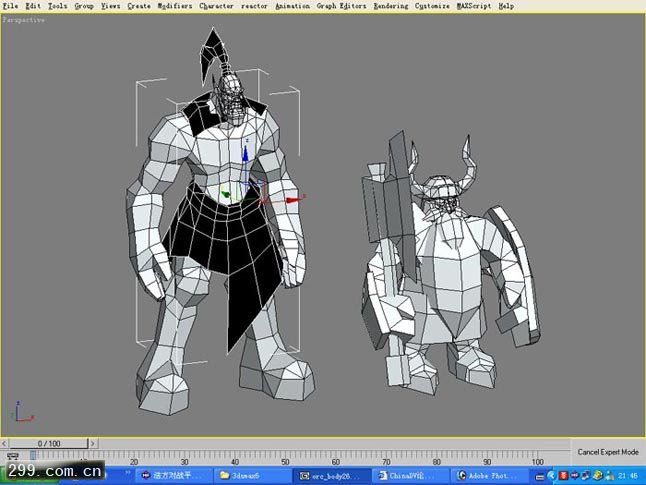Image resolution: width=646 pixels, height=485 pixels.
Task: Open the Customize menu
Action: (434, 6)
